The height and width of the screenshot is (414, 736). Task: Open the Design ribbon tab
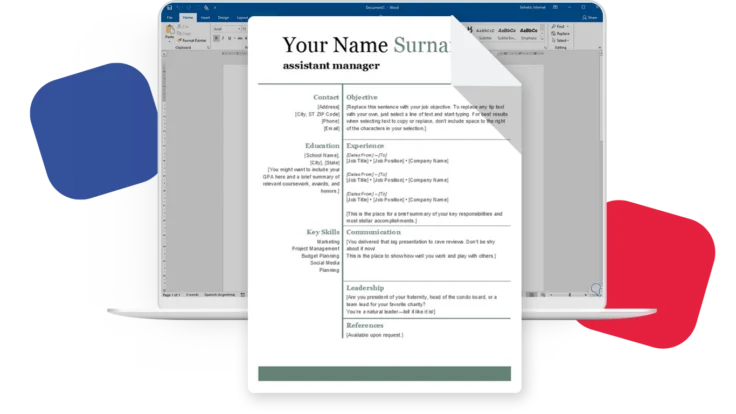223,18
